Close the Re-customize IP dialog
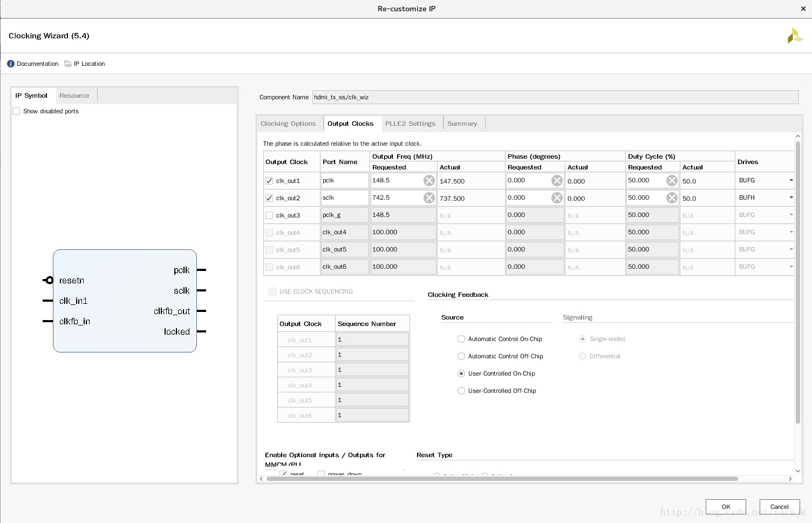Screen dimensions: 812x523 click(803, 9)
